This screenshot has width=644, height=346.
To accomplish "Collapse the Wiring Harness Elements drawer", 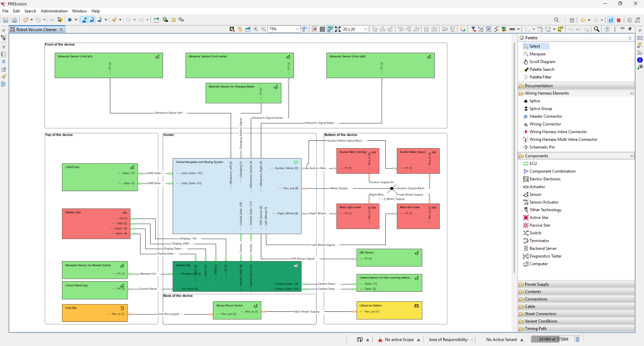I will (576, 93).
